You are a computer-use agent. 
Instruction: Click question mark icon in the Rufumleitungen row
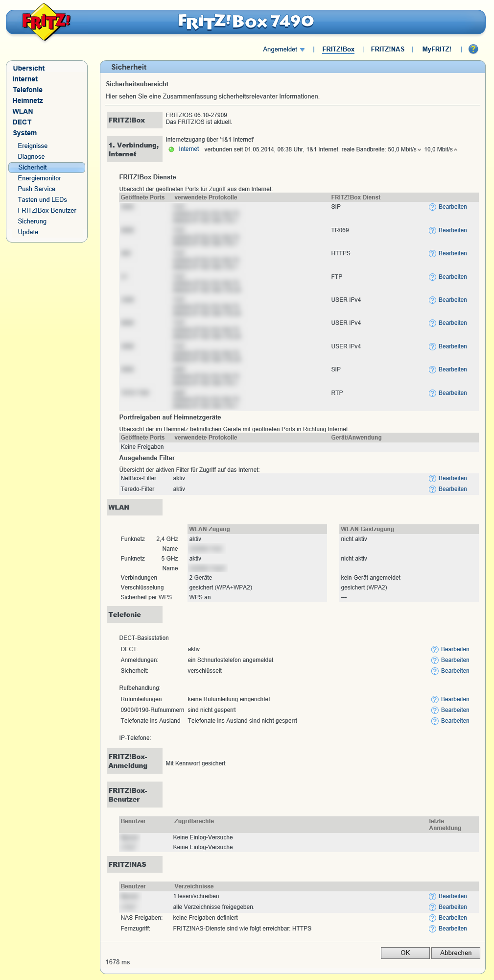pyautogui.click(x=435, y=699)
